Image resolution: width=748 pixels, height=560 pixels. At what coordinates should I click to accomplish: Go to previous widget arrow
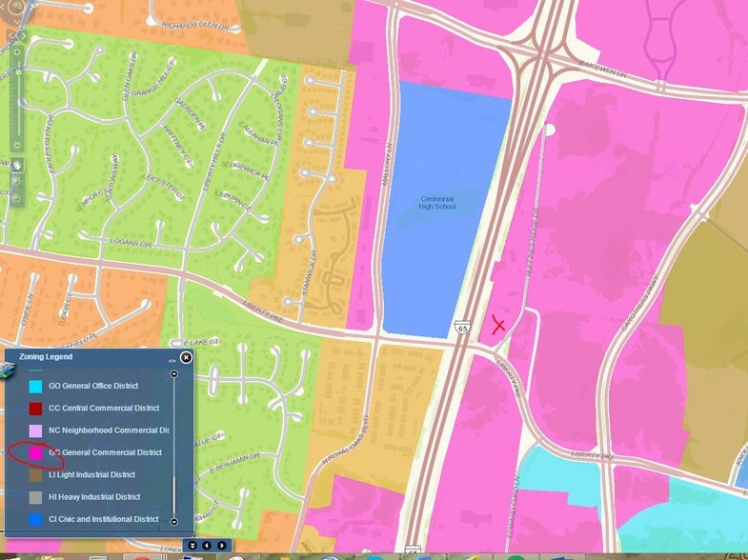207,545
